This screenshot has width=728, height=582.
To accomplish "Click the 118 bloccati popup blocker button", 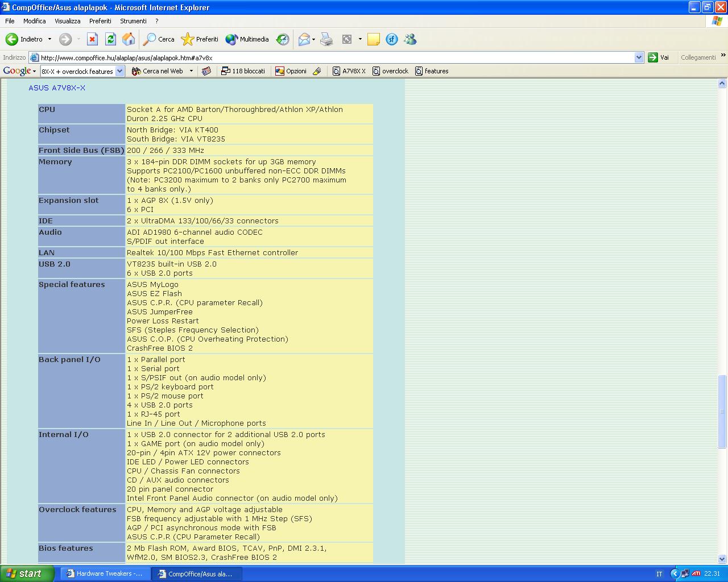I will point(243,71).
